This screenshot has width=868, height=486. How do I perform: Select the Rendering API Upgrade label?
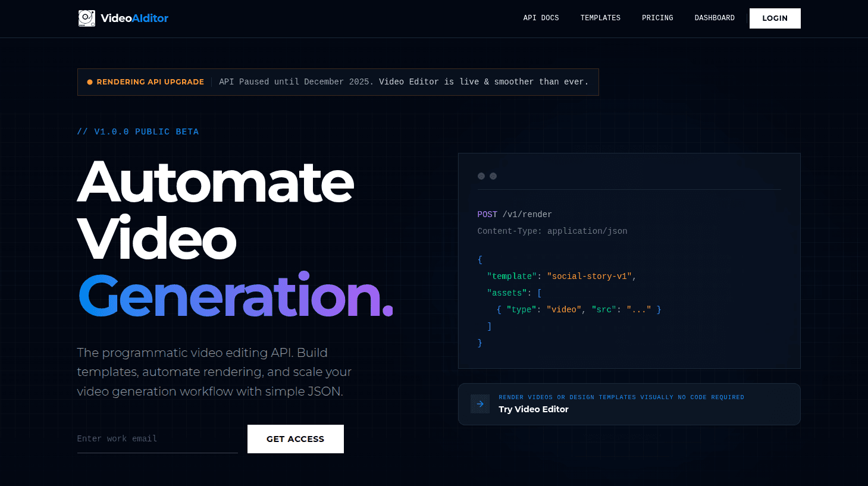pos(150,82)
